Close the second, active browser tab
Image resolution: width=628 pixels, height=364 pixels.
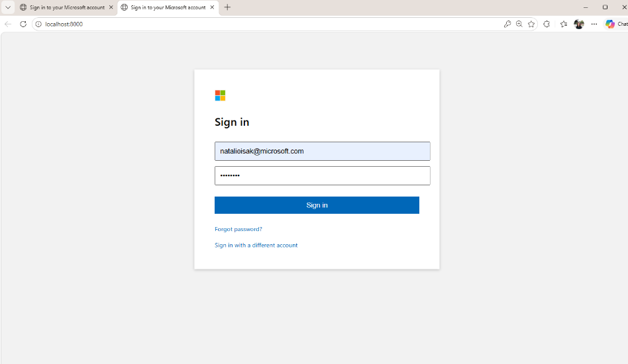click(x=212, y=7)
